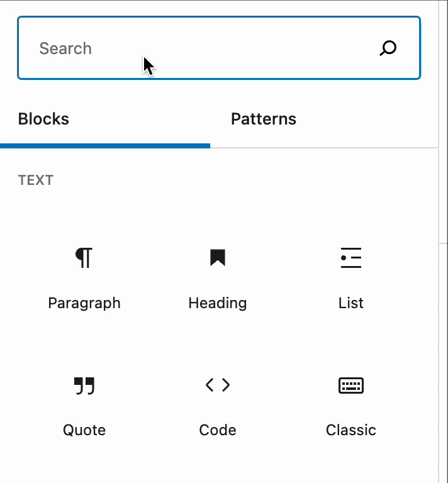Pick the keyboard-shaped Classic block icon
Image resolution: width=448 pixels, height=483 pixels.
pyautogui.click(x=351, y=386)
